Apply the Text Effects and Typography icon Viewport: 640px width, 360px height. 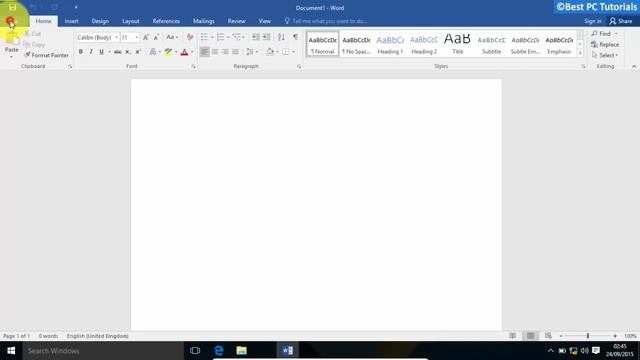153,52
